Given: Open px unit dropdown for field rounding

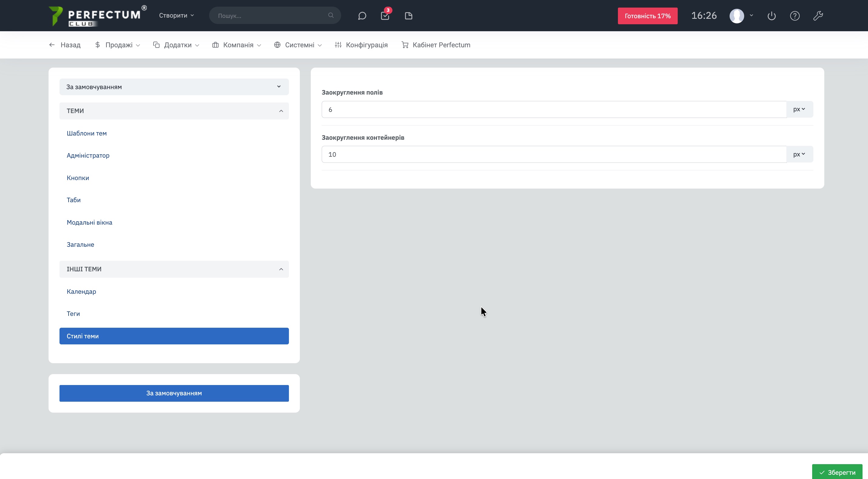Looking at the screenshot, I should 799,109.
